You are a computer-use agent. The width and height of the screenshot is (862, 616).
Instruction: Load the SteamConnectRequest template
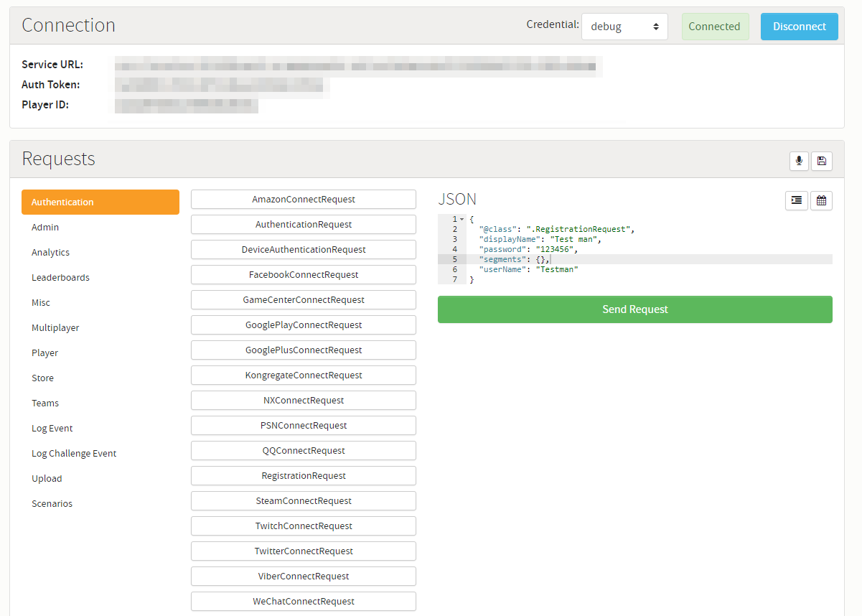(x=304, y=501)
